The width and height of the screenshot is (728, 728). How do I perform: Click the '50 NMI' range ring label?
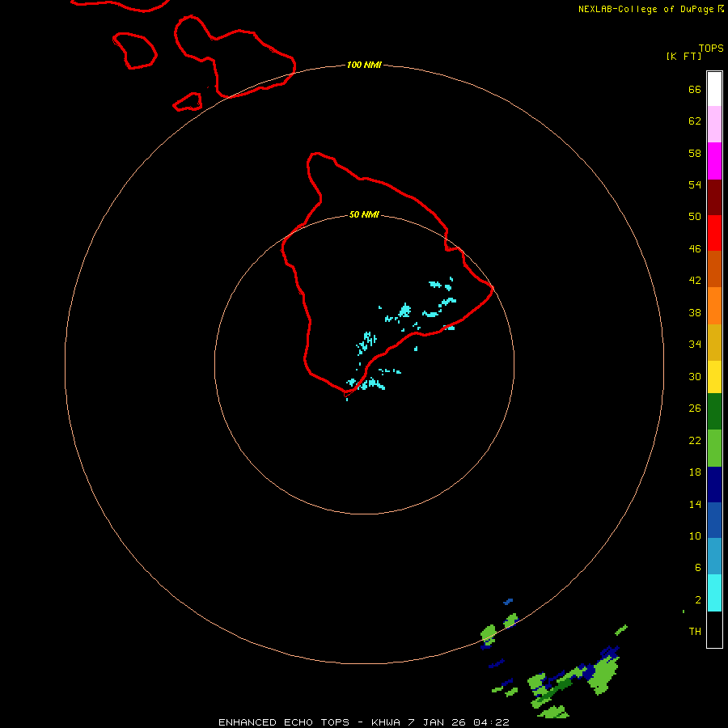pos(364,214)
